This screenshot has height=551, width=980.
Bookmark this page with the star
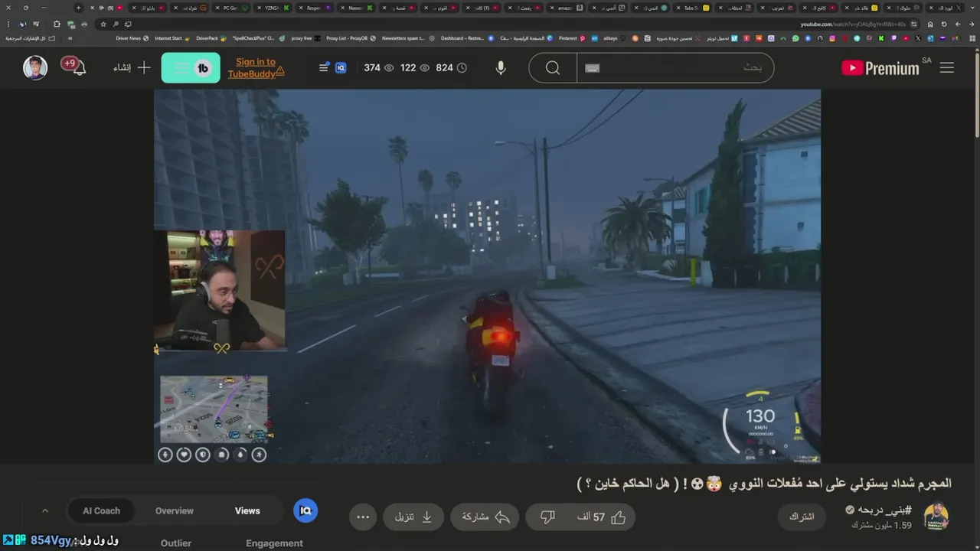pyautogui.click(x=103, y=24)
